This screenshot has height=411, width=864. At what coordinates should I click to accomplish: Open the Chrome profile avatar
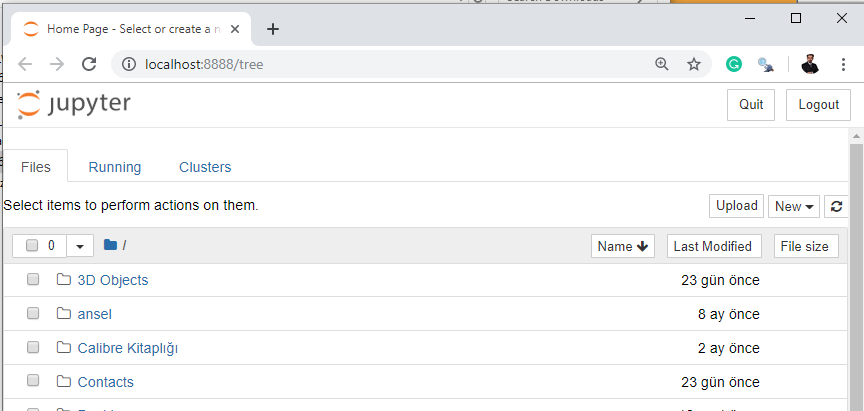pos(810,64)
